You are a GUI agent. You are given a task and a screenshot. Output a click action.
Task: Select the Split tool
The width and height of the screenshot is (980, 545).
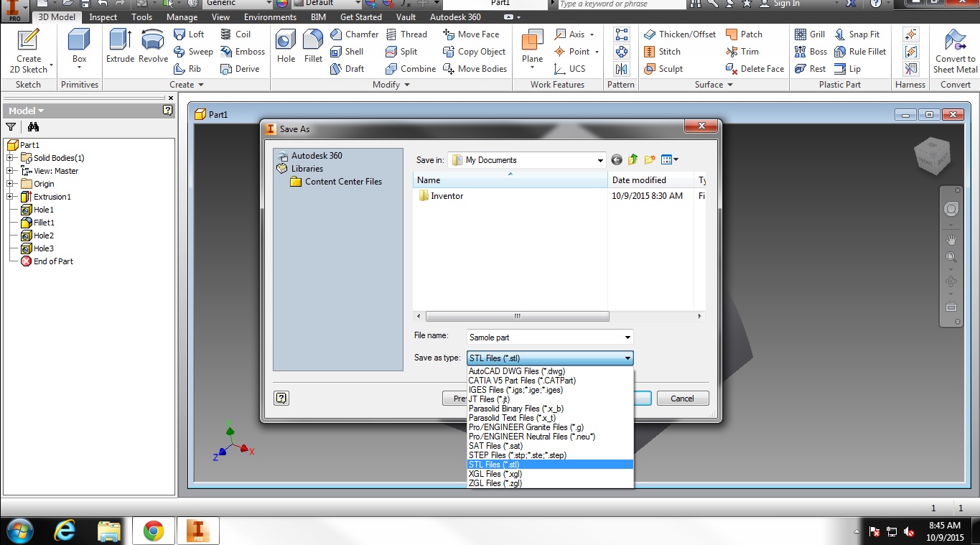[401, 52]
